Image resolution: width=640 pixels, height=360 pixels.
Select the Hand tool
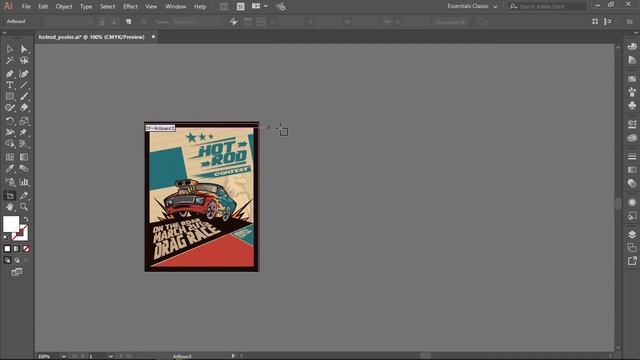coord(10,207)
